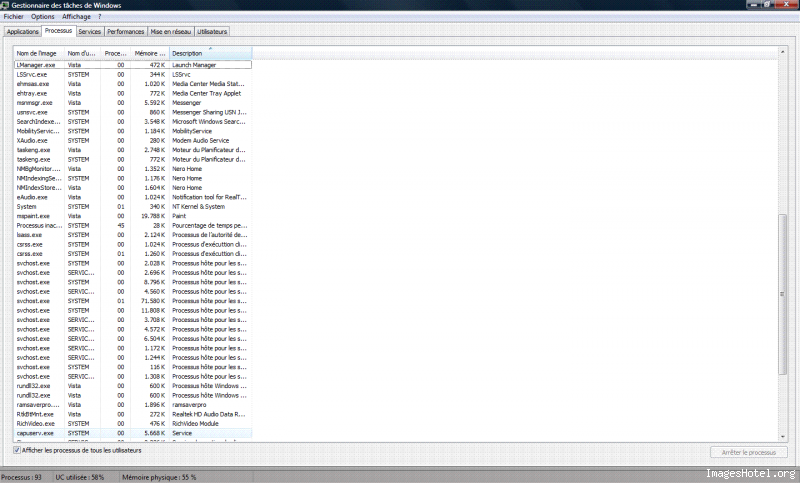
Task: Switch to the Applications tab
Action: coord(22,32)
